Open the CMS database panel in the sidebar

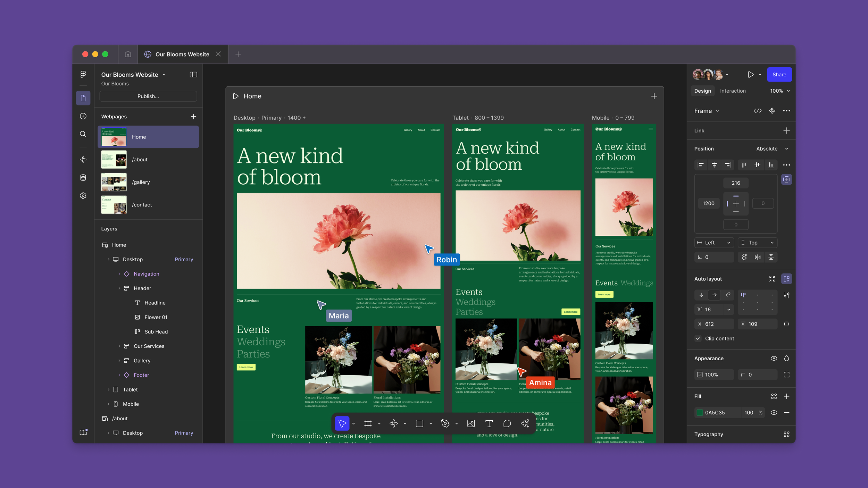(83, 177)
